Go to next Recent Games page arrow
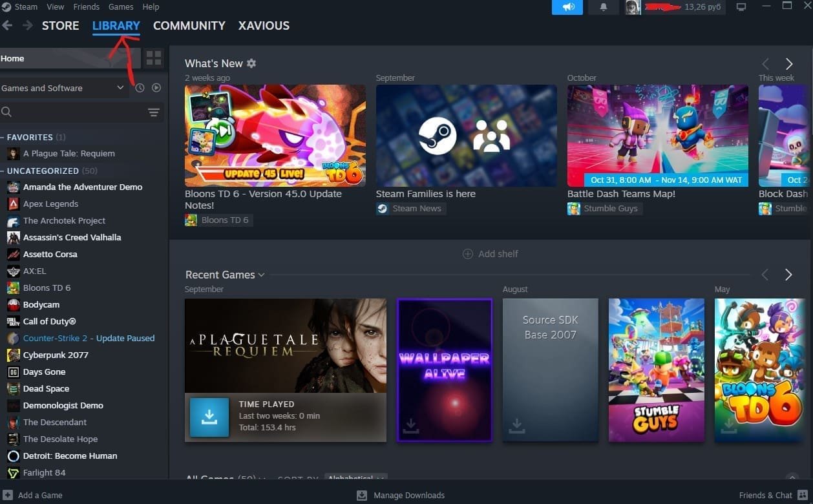This screenshot has width=813, height=504. (788, 275)
